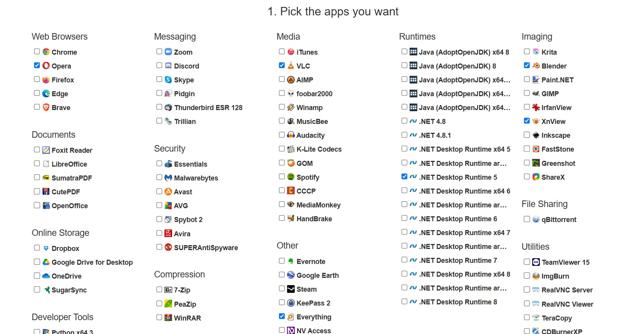Pick the Paint.NET icon
The height and width of the screenshot is (334, 644).
(x=536, y=80)
